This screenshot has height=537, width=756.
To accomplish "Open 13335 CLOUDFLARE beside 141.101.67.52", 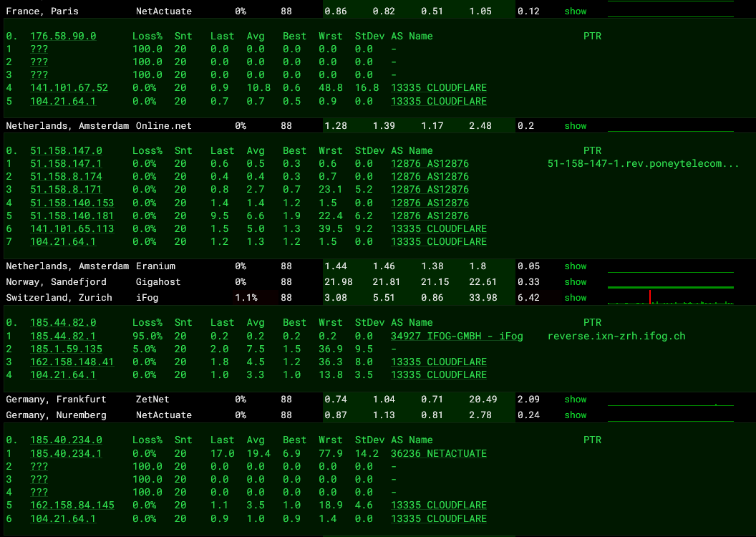I will point(439,88).
